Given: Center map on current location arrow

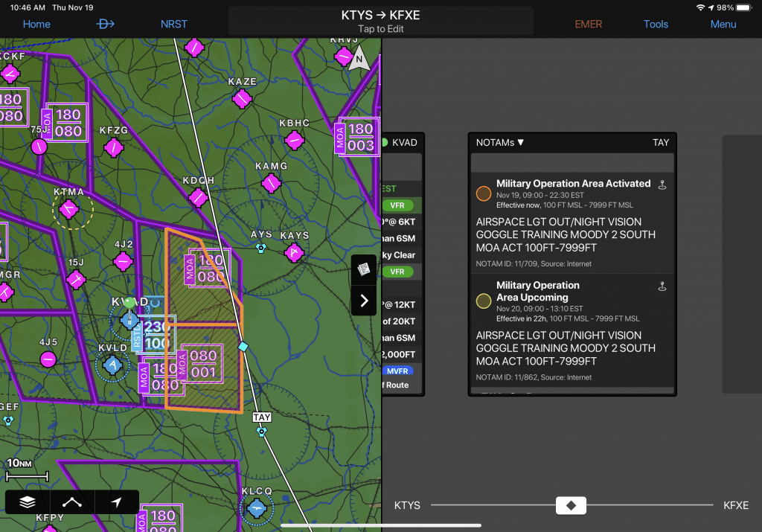Looking at the screenshot, I should tap(117, 502).
